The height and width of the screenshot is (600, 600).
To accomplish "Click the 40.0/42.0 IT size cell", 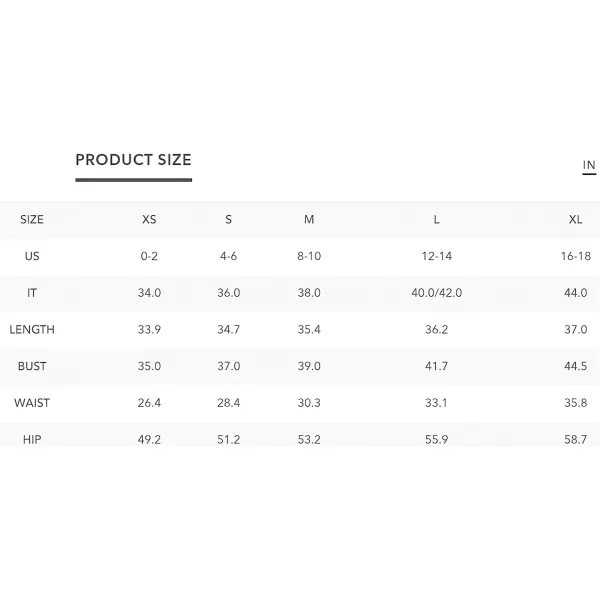I will click(437, 293).
